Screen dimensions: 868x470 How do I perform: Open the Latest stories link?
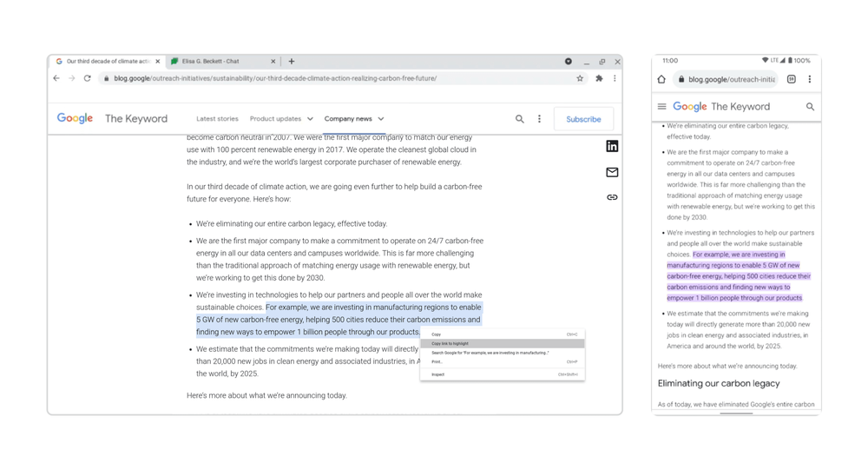click(217, 119)
